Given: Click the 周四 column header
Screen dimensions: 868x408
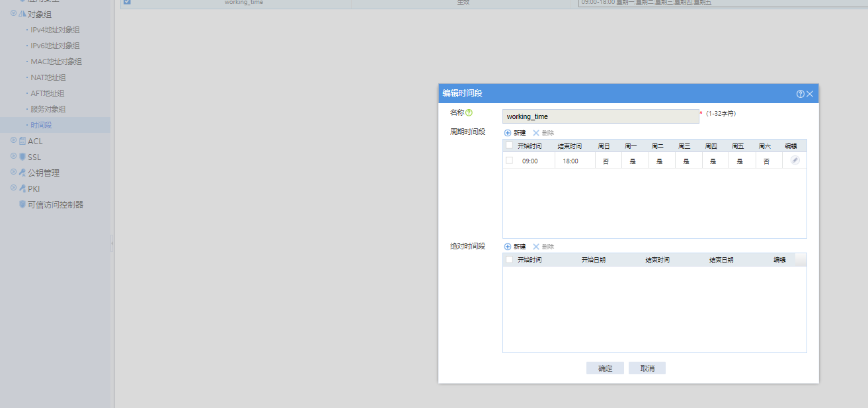Looking at the screenshot, I should tap(711, 145).
